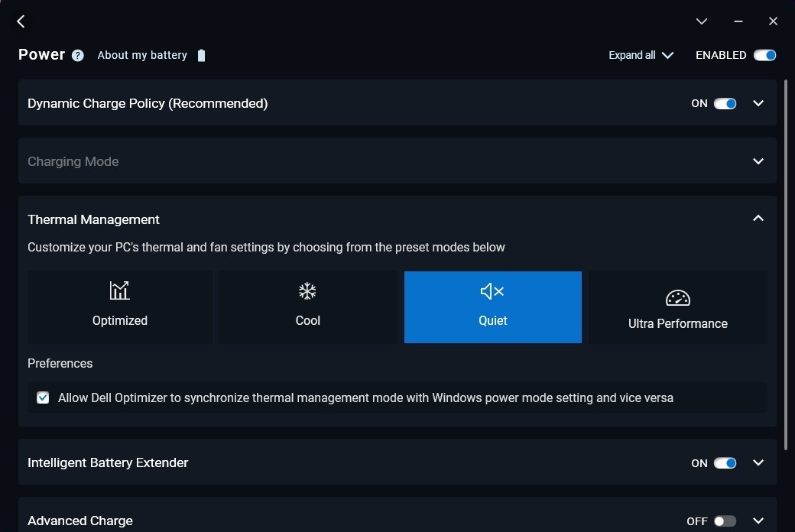Turn off Intelligent Battery Extender toggle
The width and height of the screenshot is (795, 532).
point(725,462)
